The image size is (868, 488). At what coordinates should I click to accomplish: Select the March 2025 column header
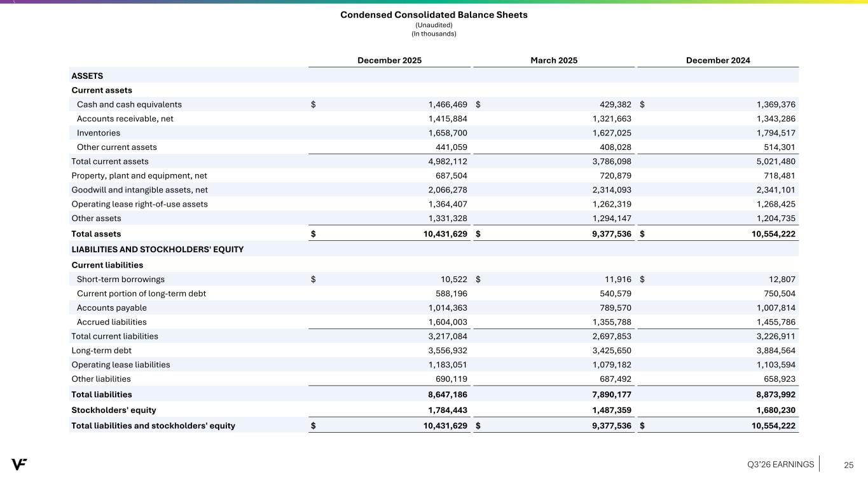pyautogui.click(x=553, y=60)
